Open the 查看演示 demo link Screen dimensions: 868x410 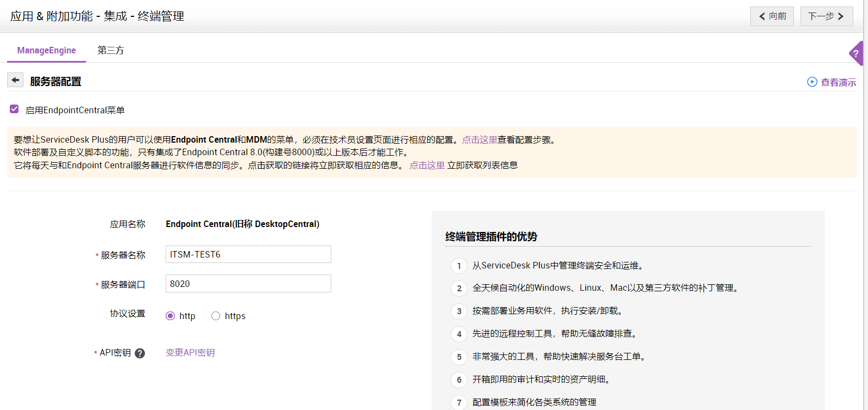coord(839,82)
